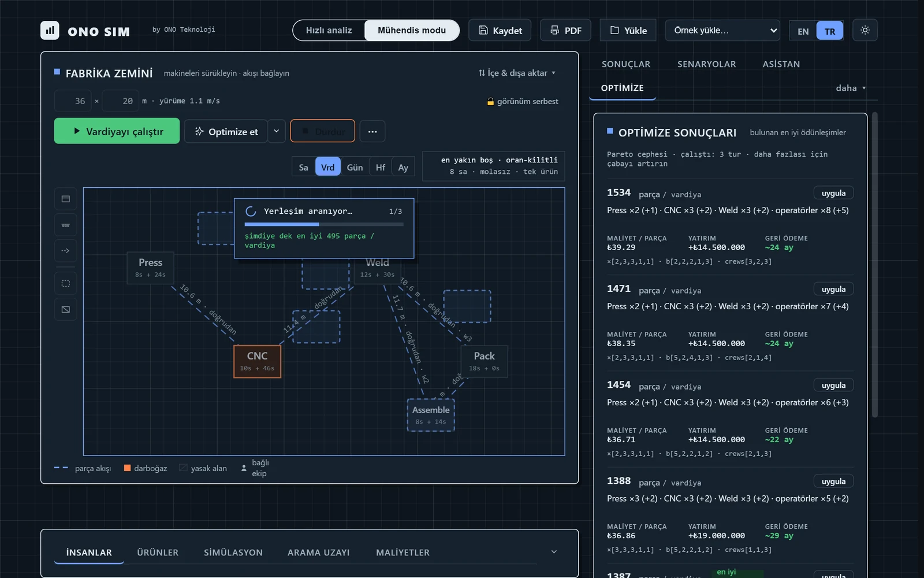Apply the 1534 parça result
Screen dimensions: 924x578
point(833,193)
